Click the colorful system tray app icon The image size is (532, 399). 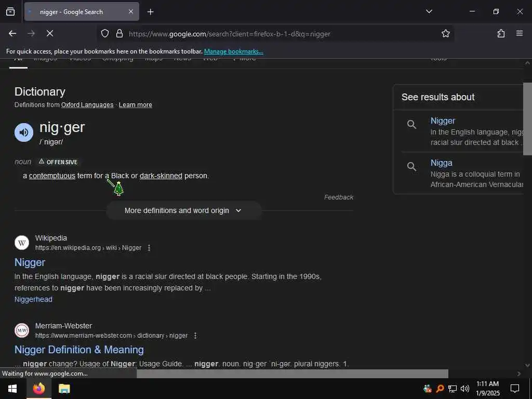pos(428,389)
